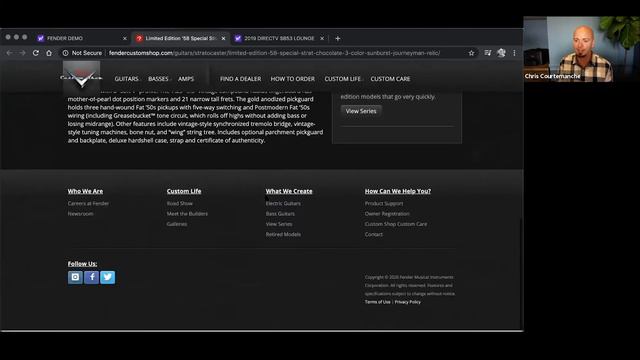This screenshot has width=640, height=360.
Task: Open the AMPS navigation menu
Action: click(x=186, y=79)
